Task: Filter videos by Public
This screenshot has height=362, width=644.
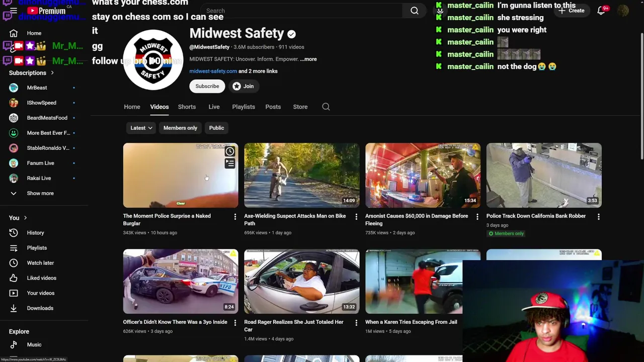Action: coord(216,128)
